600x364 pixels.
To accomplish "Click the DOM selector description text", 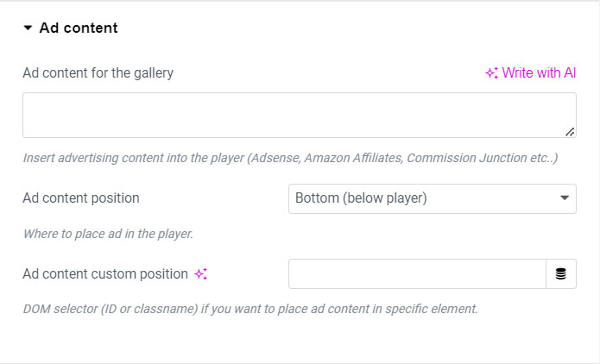I will click(x=249, y=309).
